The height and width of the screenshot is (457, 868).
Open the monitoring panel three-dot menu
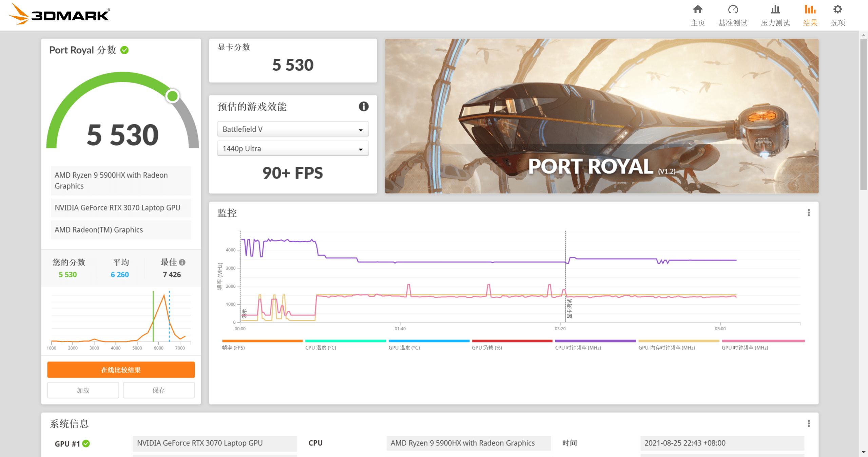pos(809,213)
